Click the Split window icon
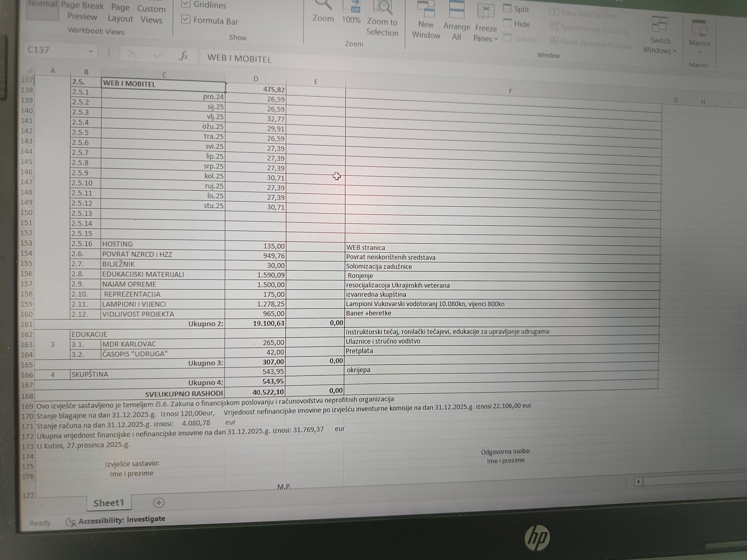This screenshot has width=747, height=560. 507,9
